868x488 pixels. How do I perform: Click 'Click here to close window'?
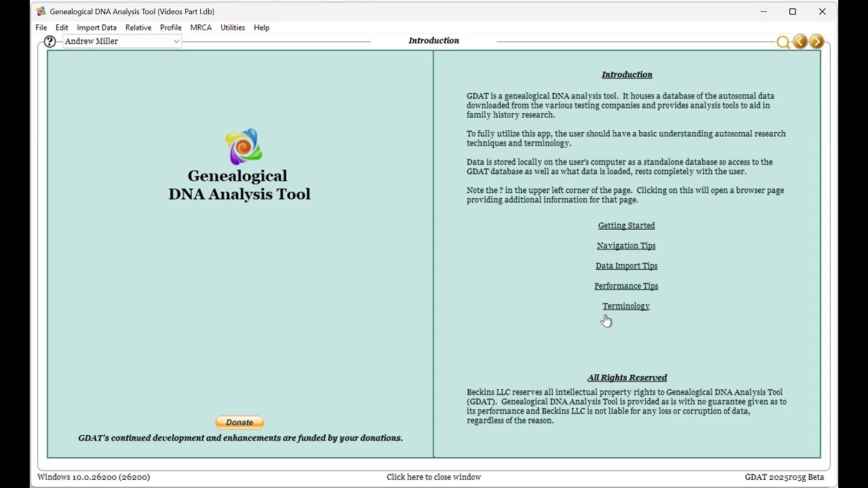click(434, 477)
